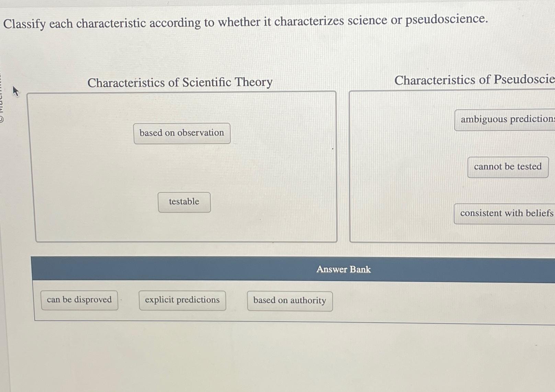
Task: Select the "ambiguous predictions" chip
Action: (504, 120)
